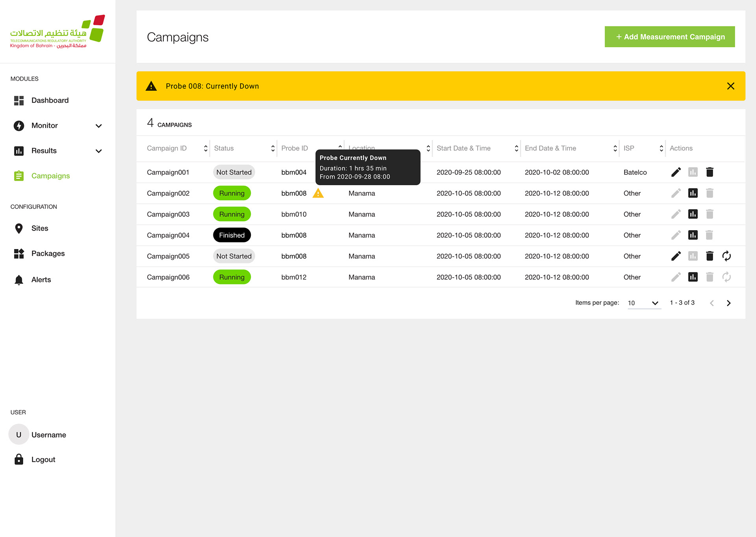Open results chart for Campaign004
Image resolution: width=756 pixels, height=537 pixels.
pyautogui.click(x=693, y=235)
